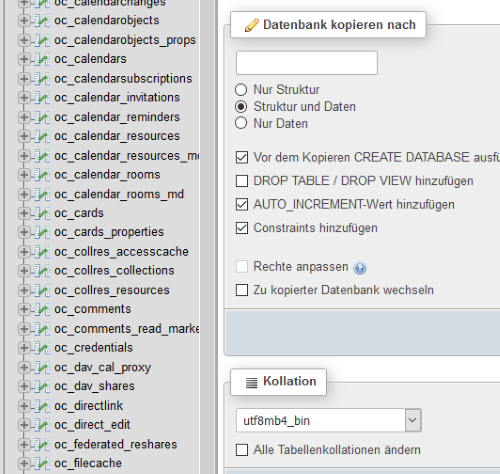Uncheck Vor dem Kopieren CREATE DATABASE
The image size is (500, 474).
[242, 157]
